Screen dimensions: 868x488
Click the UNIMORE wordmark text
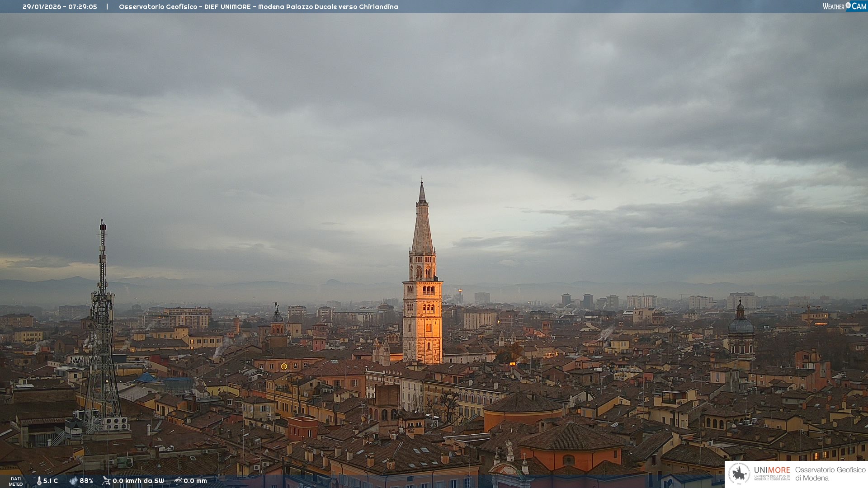tap(772, 470)
